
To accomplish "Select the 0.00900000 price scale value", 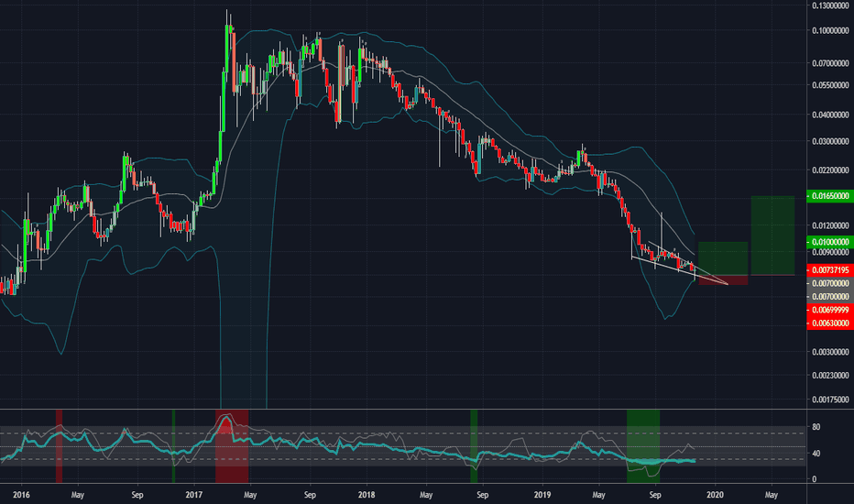I will point(830,252).
